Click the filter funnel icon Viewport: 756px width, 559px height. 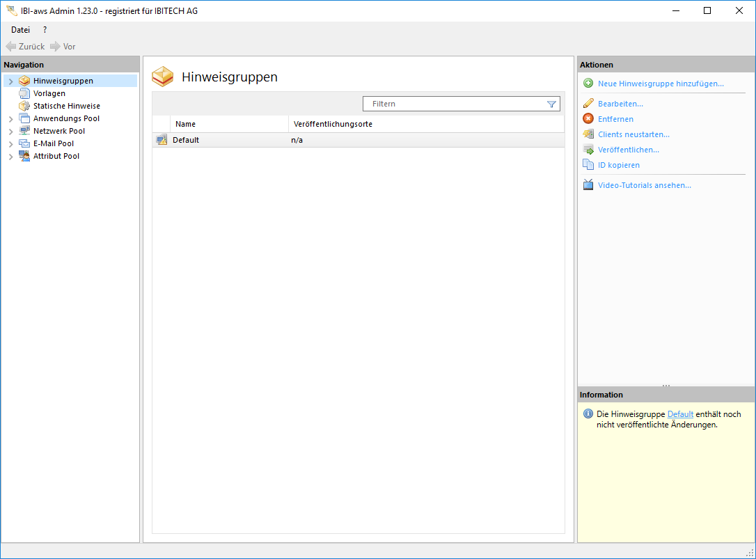(551, 104)
